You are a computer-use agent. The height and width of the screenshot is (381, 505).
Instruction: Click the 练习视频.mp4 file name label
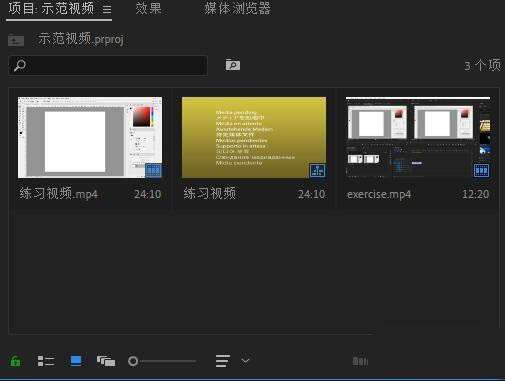(x=59, y=193)
